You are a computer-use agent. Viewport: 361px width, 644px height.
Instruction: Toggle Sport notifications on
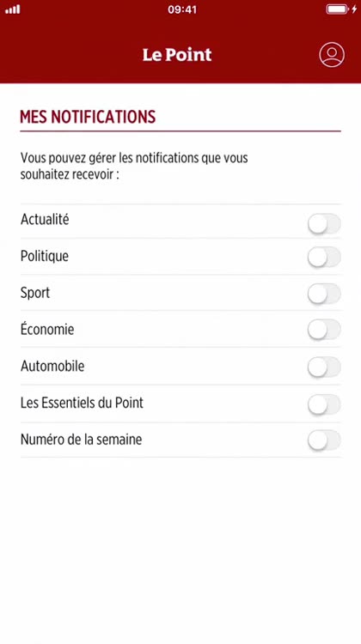[x=324, y=294]
